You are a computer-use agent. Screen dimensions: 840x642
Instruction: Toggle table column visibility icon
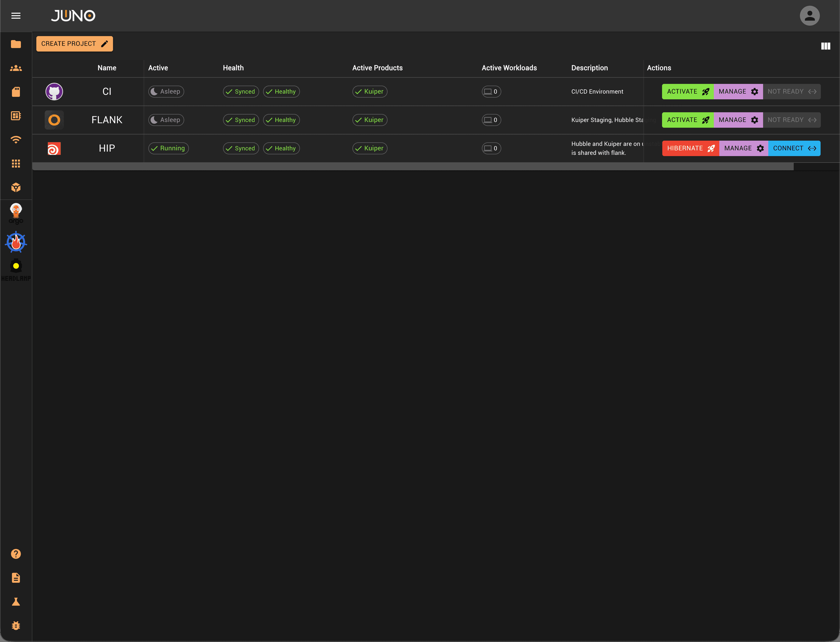[826, 46]
